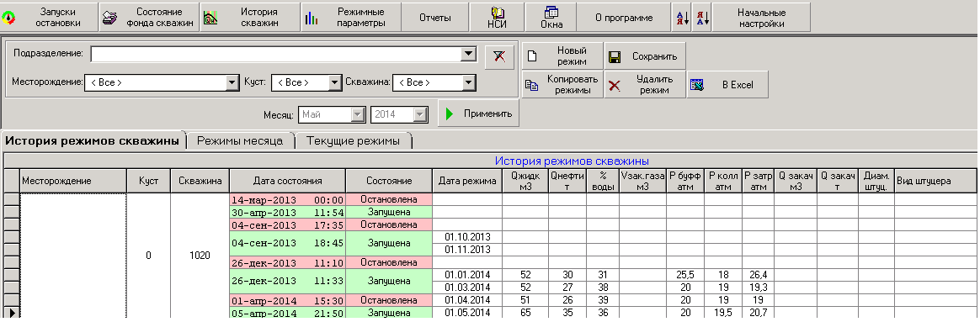Expand the Месторождение dropdown
The width and height of the screenshot is (980, 322).
232,82
